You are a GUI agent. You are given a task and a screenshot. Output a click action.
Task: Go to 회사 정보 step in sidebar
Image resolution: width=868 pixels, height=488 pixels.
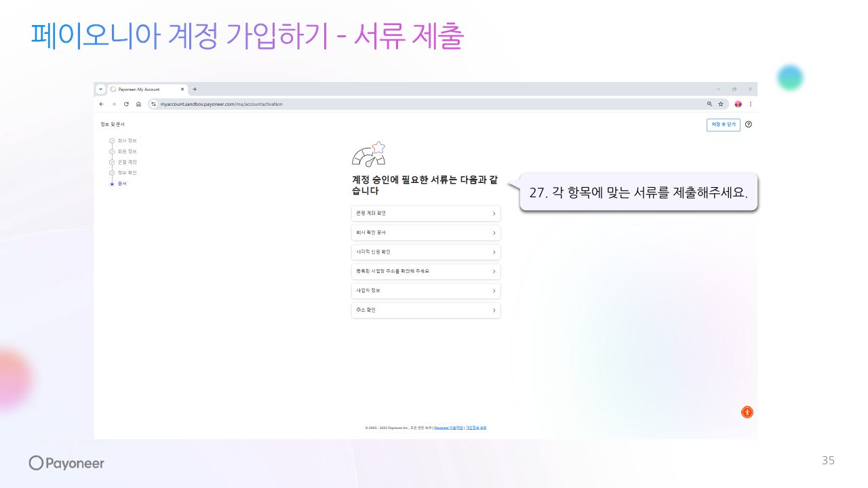(x=123, y=140)
